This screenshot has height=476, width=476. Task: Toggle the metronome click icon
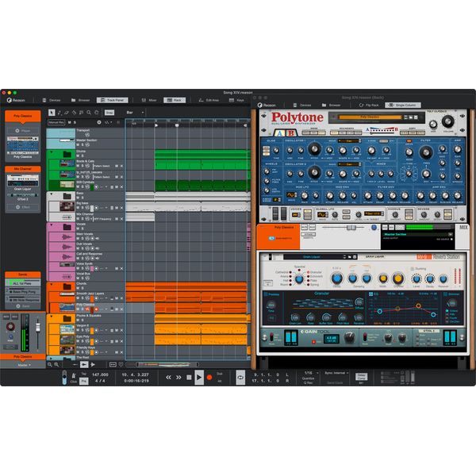coord(74,376)
